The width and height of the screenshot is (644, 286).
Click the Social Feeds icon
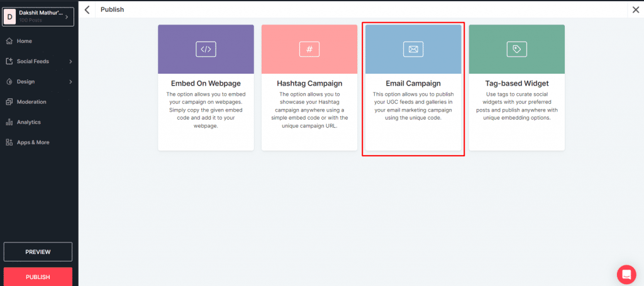coord(9,61)
